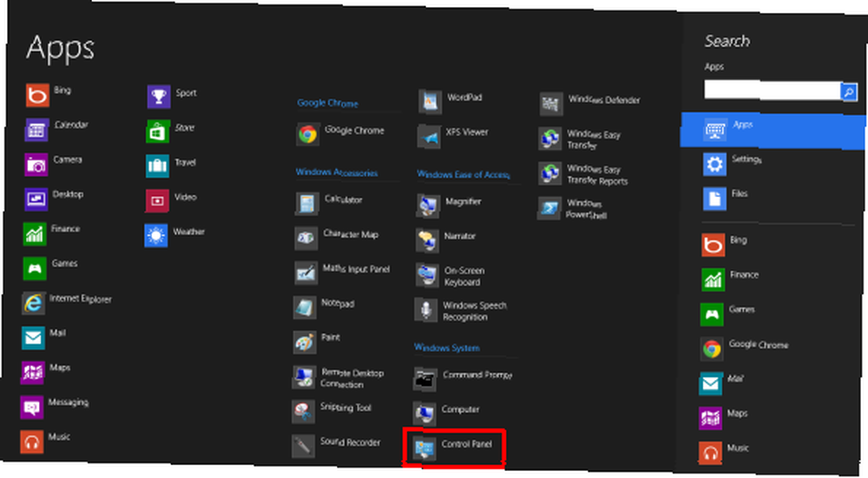
Task: Open the Travel app
Action: click(171, 166)
